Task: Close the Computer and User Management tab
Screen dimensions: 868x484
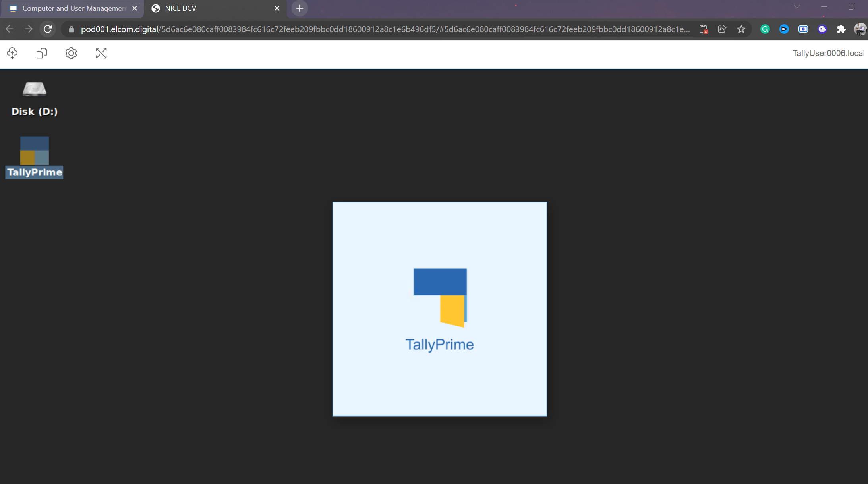Action: tap(135, 8)
